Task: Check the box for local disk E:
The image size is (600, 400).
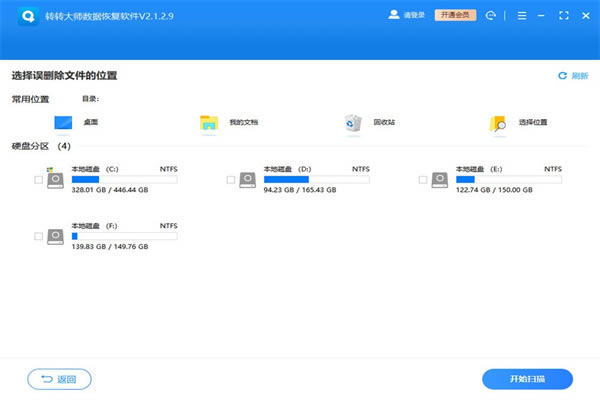Action: pos(423,180)
